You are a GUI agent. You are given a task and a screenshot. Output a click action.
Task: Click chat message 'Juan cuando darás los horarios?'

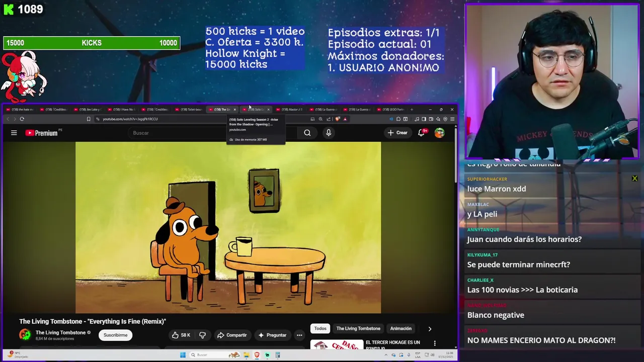tap(524, 239)
